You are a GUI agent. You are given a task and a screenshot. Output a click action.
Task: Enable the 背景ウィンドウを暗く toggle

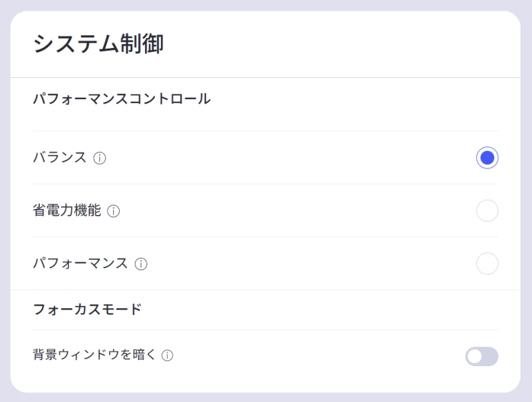click(x=482, y=355)
